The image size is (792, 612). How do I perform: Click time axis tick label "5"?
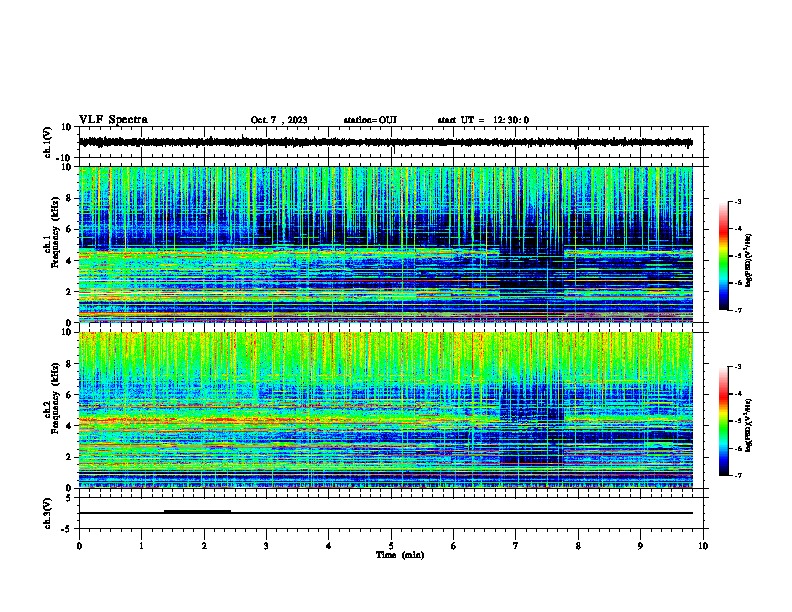coord(391,545)
